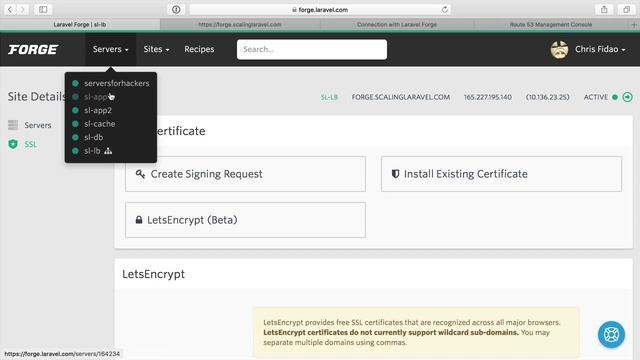Focus the Search field
640x360 pixels.
coord(312,49)
